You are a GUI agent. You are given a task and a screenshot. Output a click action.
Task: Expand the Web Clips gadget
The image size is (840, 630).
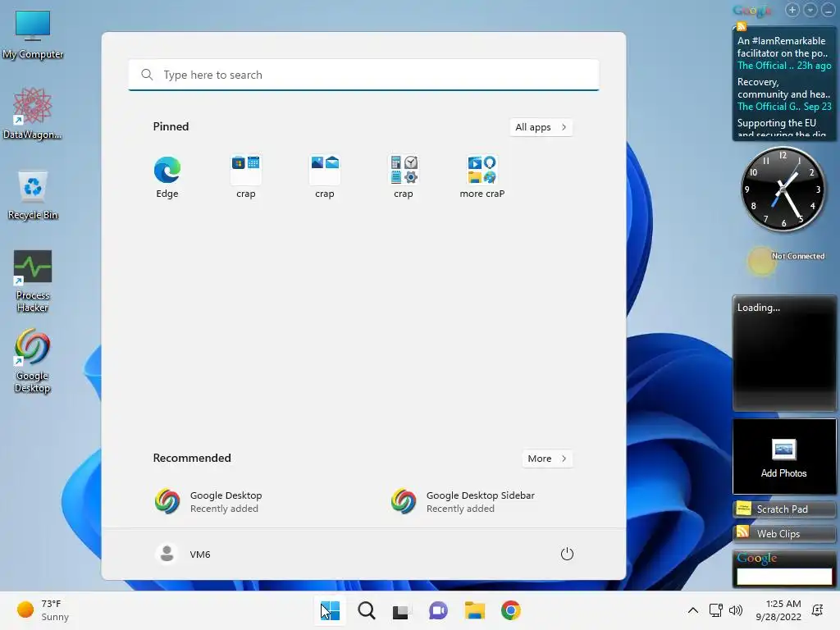pos(783,533)
